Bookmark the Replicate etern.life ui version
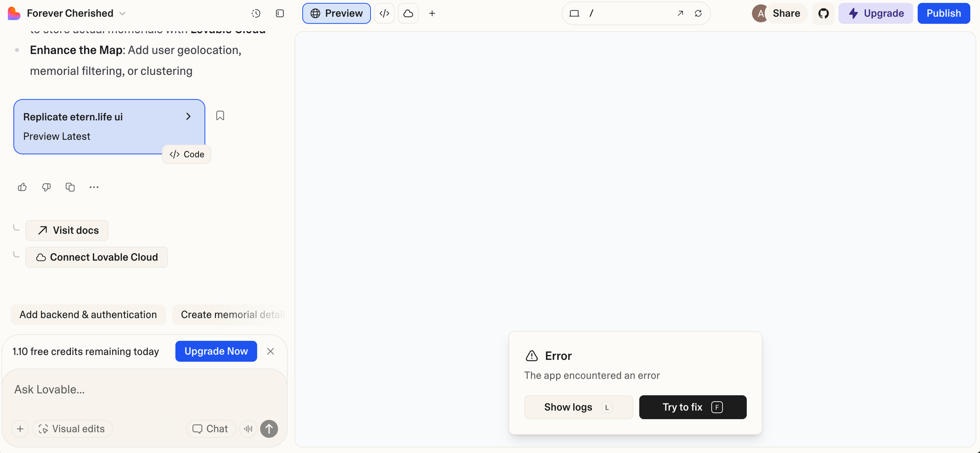The height and width of the screenshot is (453, 980). [220, 116]
